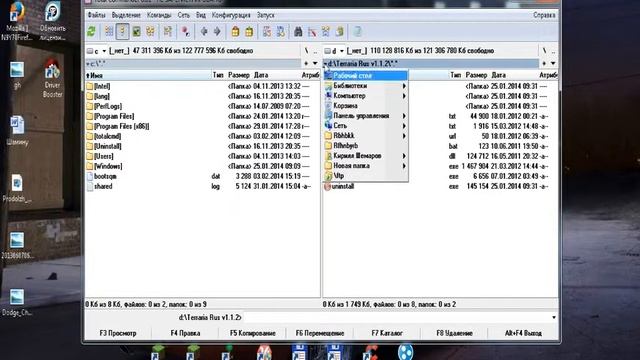This screenshot has height=360, width=640.
Task: Select the pressed full details view icon
Action: point(122,31)
